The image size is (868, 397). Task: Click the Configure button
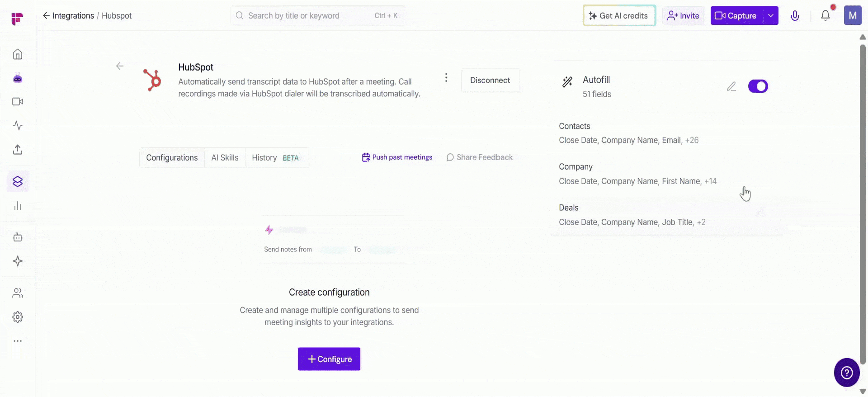pyautogui.click(x=329, y=359)
